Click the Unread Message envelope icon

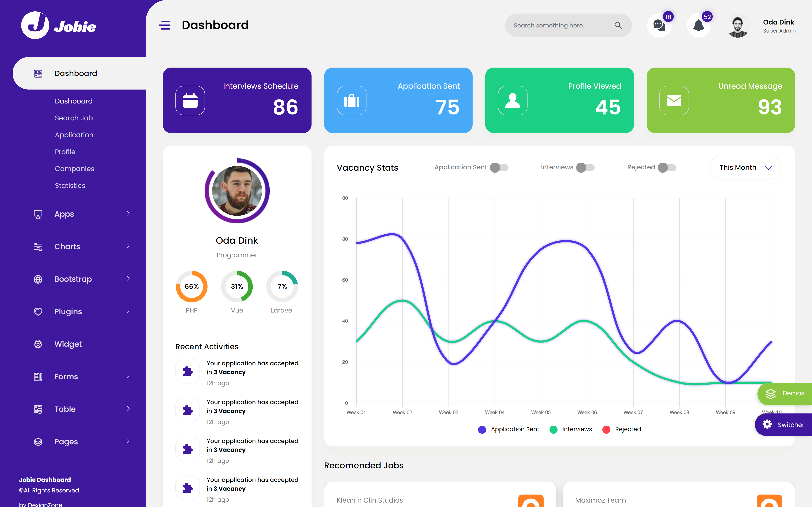(674, 101)
